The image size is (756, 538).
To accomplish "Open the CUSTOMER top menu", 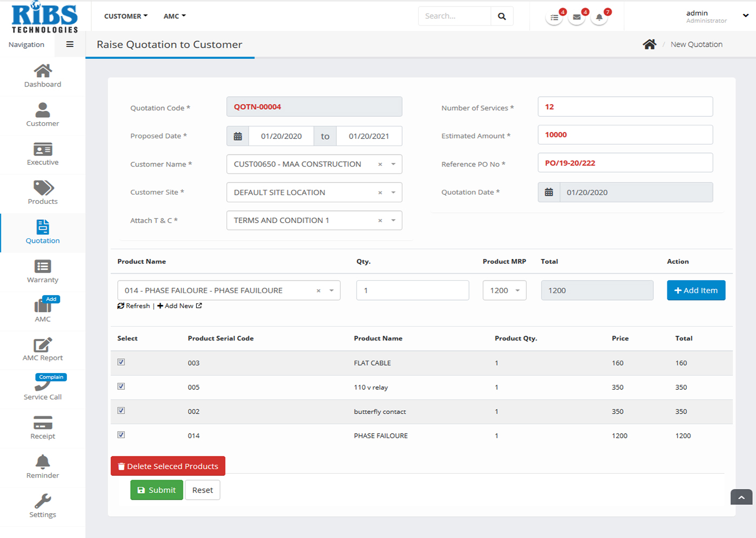I will (125, 16).
